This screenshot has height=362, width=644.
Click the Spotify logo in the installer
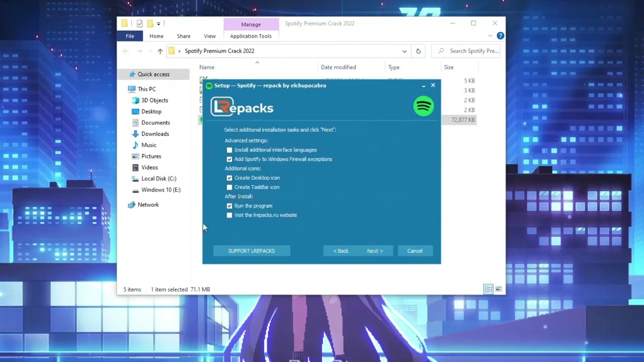click(x=424, y=106)
